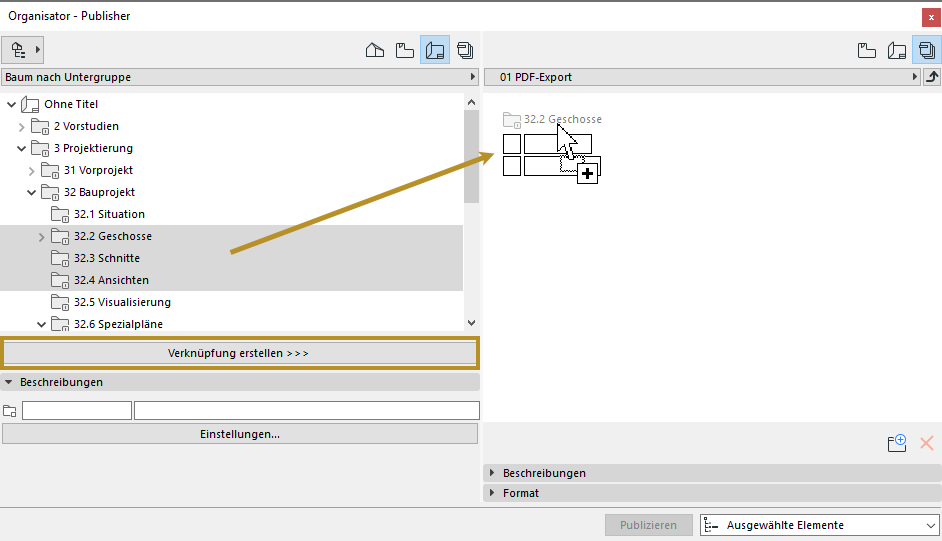Select the 32.4 Ansichten folder

pyautogui.click(x=111, y=280)
